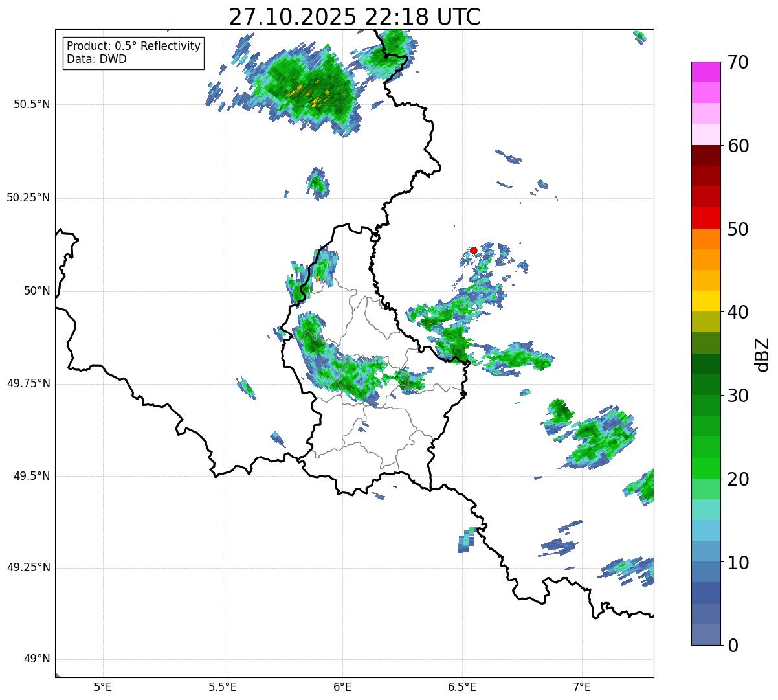Click the dark maroon swatch just below 60 dBZ

(x=706, y=155)
